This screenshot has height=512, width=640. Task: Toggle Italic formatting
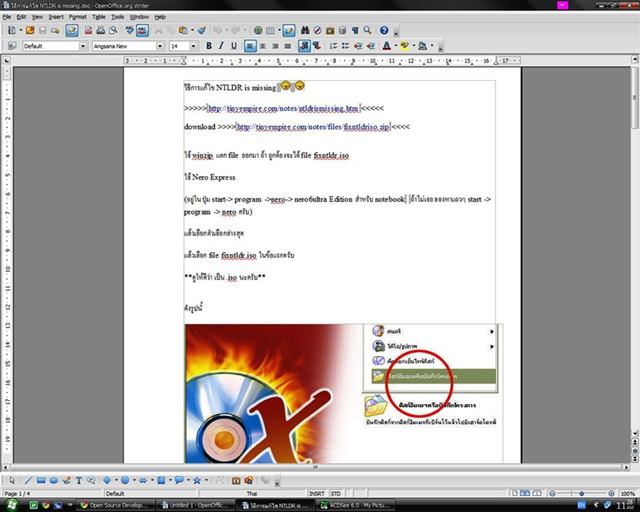pos(221,46)
